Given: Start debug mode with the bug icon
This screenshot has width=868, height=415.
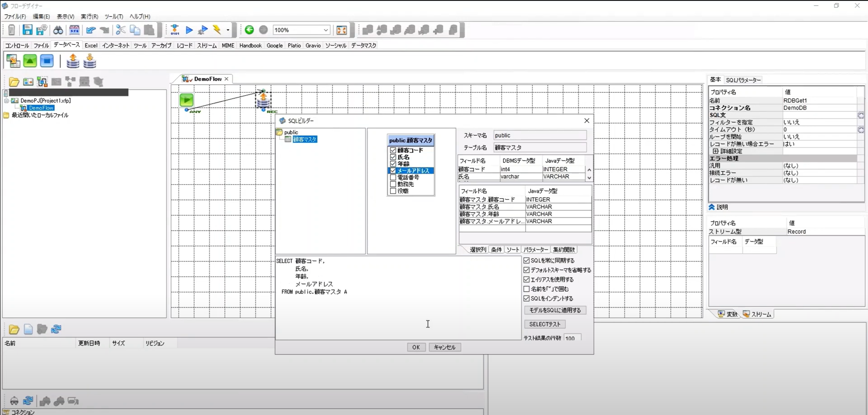Looking at the screenshot, I should (202, 30).
